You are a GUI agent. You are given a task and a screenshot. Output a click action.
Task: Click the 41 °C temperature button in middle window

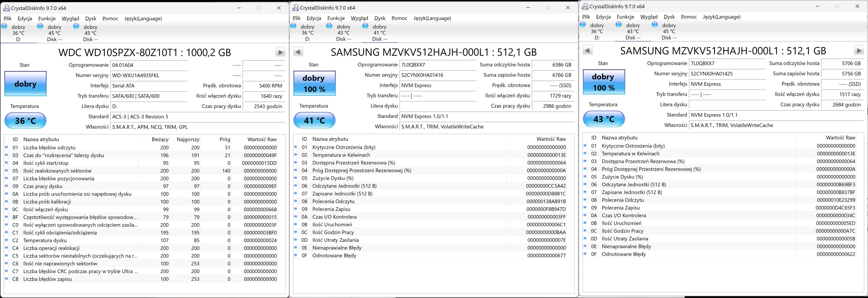coord(314,120)
